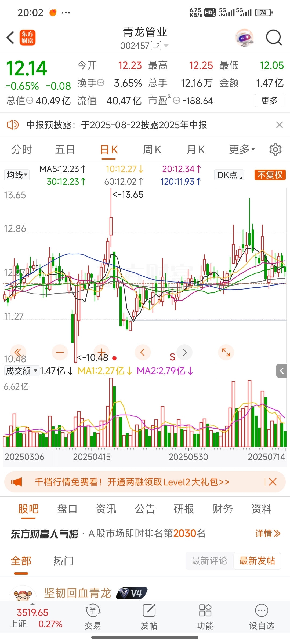The width and height of the screenshot is (290, 644).
Task: Switch to 分时 chart tab
Action: pos(22,149)
